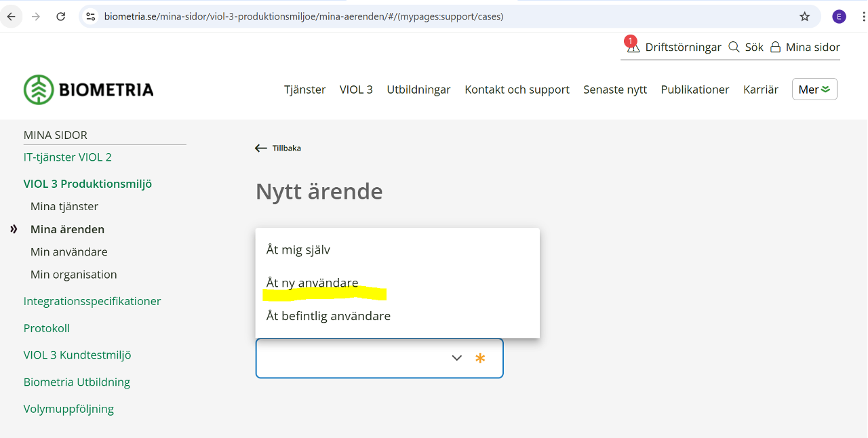The image size is (868, 438).
Task: Open the site information icon in address bar
Action: [x=91, y=16]
